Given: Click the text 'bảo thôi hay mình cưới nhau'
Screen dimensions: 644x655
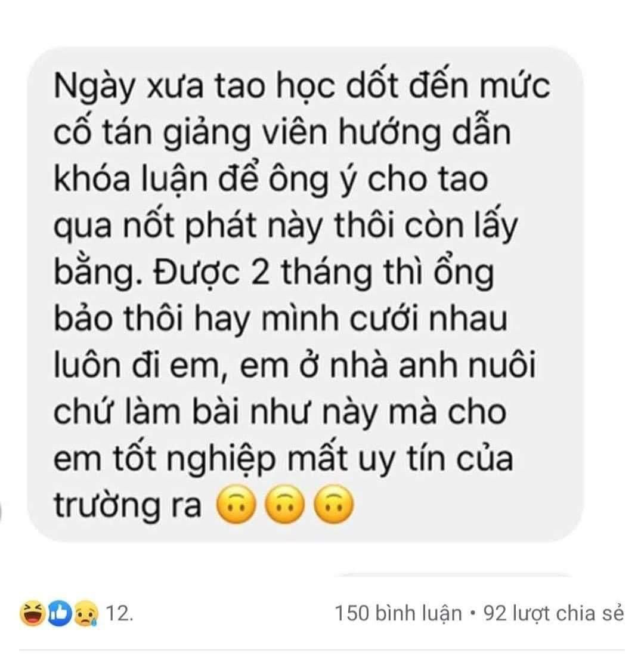Looking at the screenshot, I should click(280, 319).
